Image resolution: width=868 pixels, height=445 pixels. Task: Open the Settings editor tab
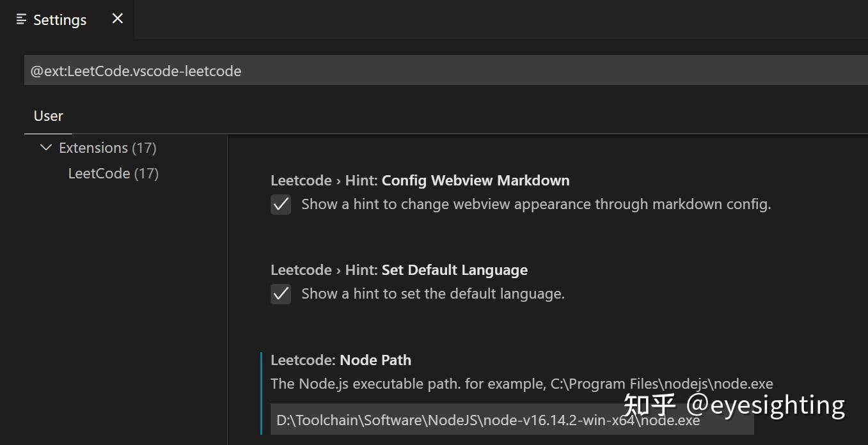[x=59, y=20]
